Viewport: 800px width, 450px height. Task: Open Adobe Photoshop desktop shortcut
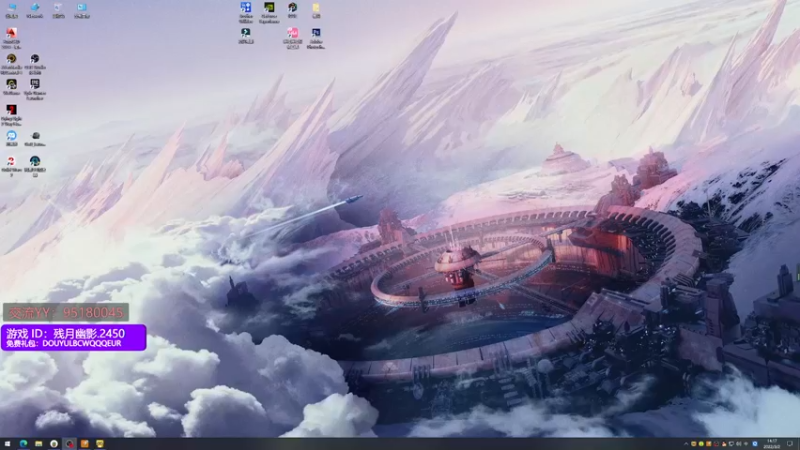(316, 38)
